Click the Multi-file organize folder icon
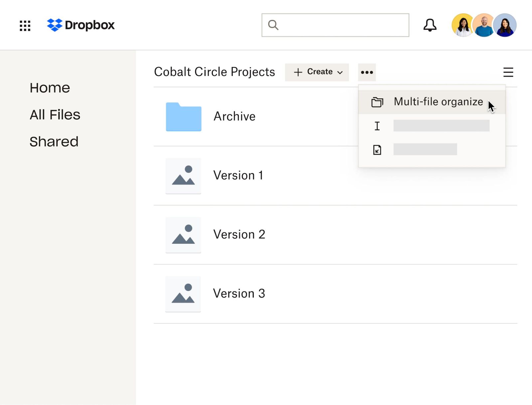532x405 pixels. coord(377,102)
